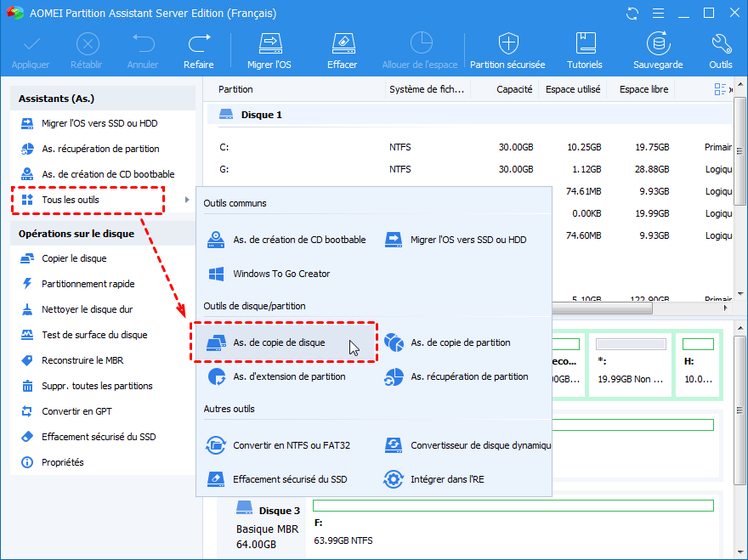Click the partition list vertical scrollbar
This screenshot has height=560, width=748.
(x=739, y=150)
